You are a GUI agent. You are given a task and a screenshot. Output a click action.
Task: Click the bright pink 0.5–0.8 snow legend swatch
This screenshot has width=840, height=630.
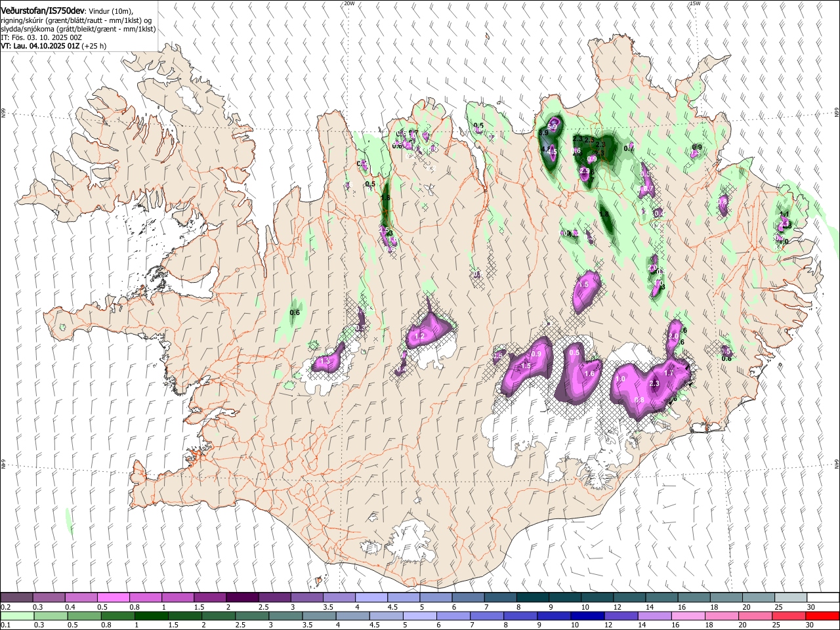(113, 597)
